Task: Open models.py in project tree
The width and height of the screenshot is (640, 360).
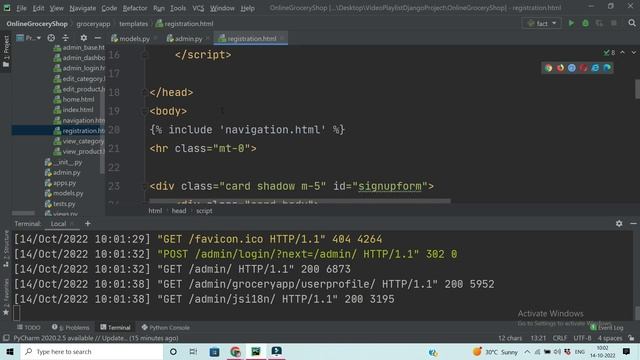Action: click(68, 193)
